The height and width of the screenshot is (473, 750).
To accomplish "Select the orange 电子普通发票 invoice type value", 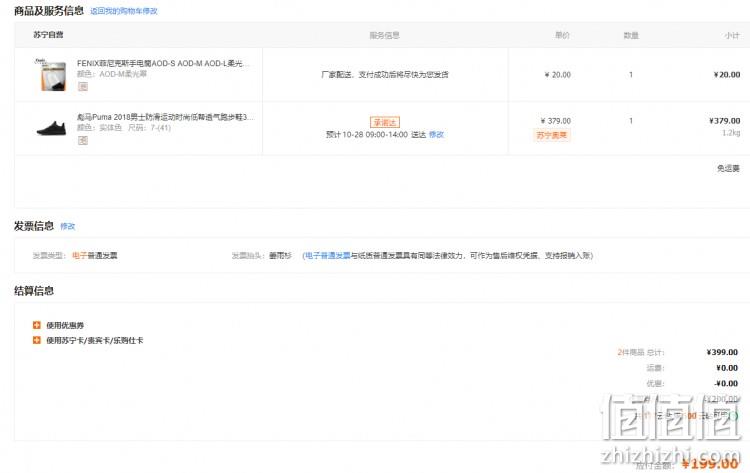I will point(95,255).
